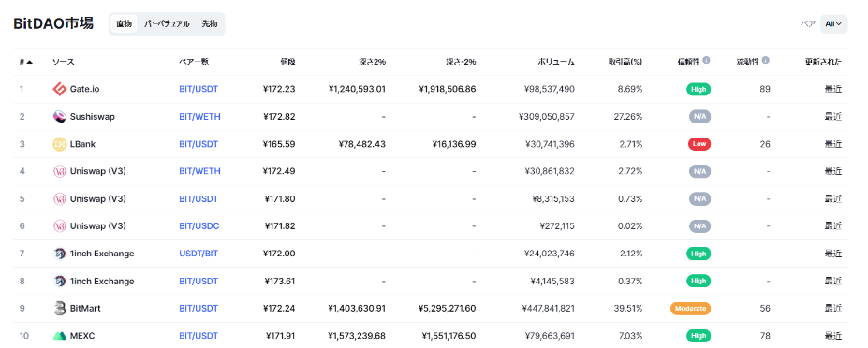Click 1inch Exchange logo in row 7
Image resolution: width=868 pixels, height=348 pixels.
coord(59,254)
